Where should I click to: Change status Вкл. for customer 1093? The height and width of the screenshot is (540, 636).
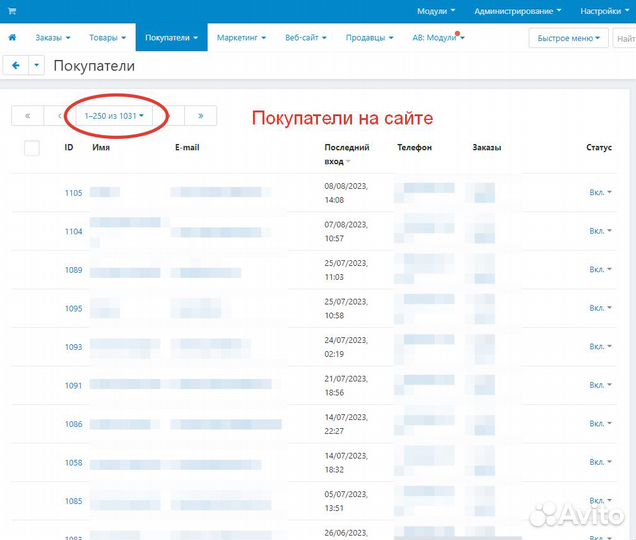pos(600,346)
